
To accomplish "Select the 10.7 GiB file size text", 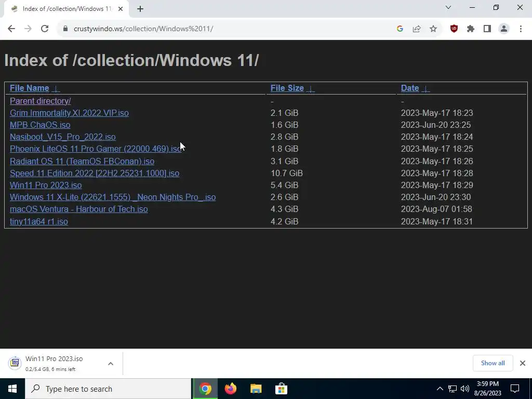I will click(287, 174).
